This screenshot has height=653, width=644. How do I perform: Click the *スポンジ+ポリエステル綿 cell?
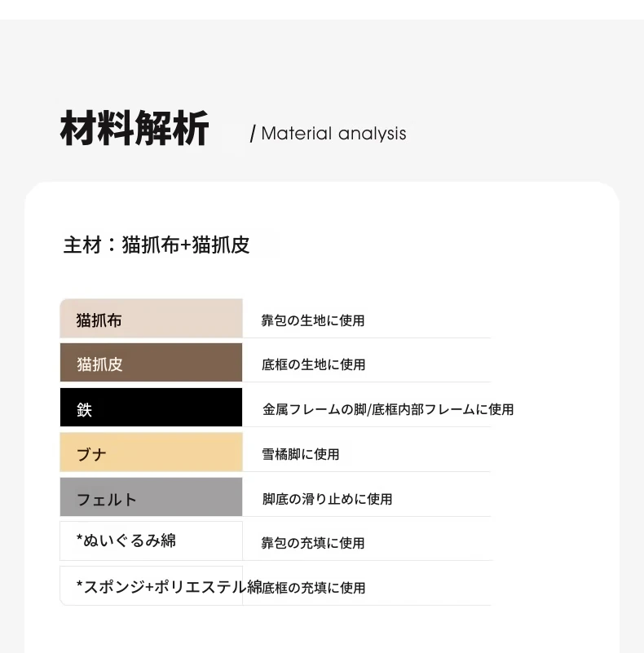(x=151, y=586)
